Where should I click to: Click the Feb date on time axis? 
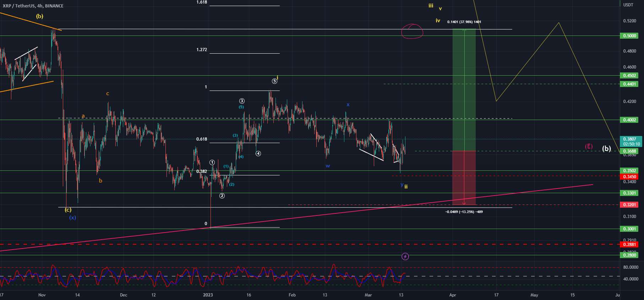pos(292,295)
